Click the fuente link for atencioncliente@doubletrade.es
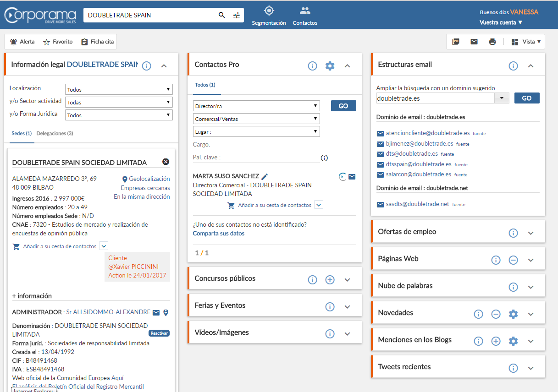 479,134
